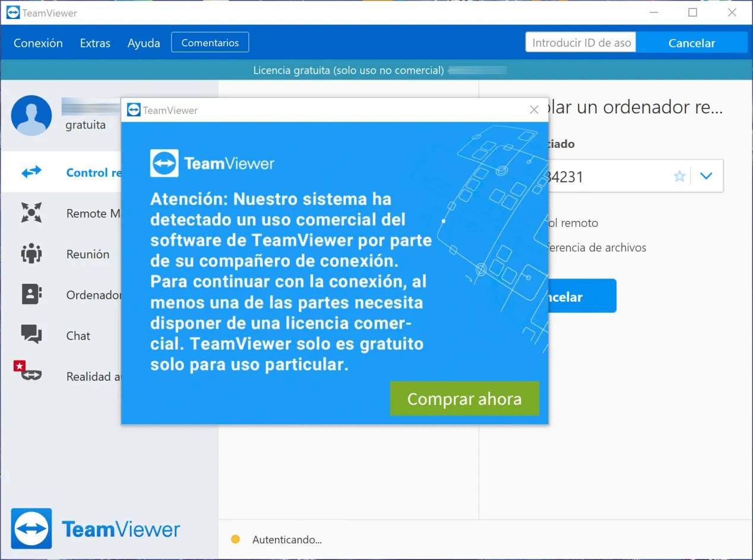Click the Cancelar button in top bar
Image resolution: width=753 pixels, height=560 pixels.
pos(691,43)
